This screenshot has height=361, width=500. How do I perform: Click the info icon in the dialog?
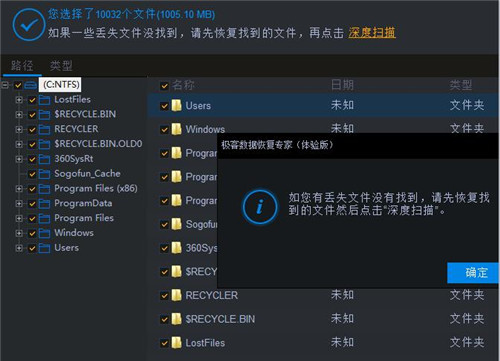tap(260, 207)
